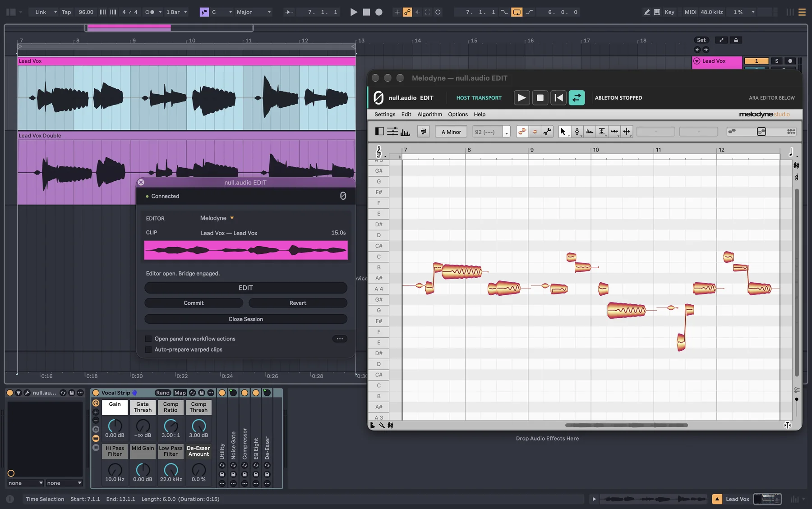
Task: Toggle the scale mode sharp-flat icon
Action: pos(204,12)
